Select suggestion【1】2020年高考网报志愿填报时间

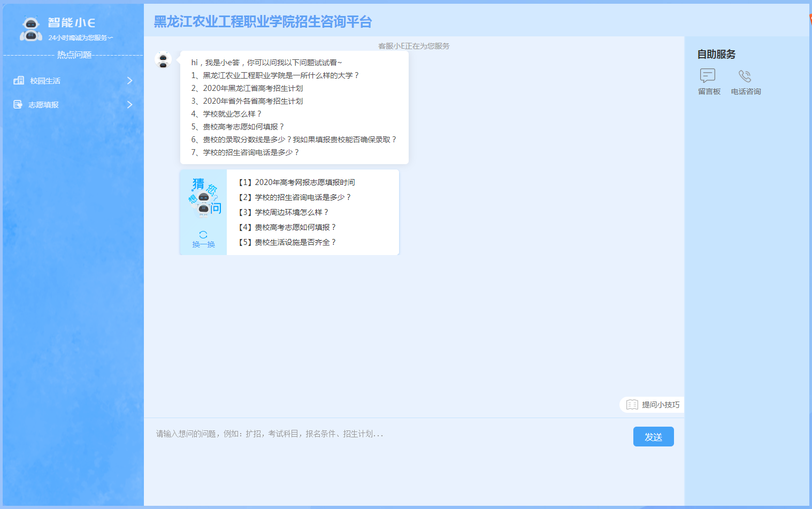point(296,182)
